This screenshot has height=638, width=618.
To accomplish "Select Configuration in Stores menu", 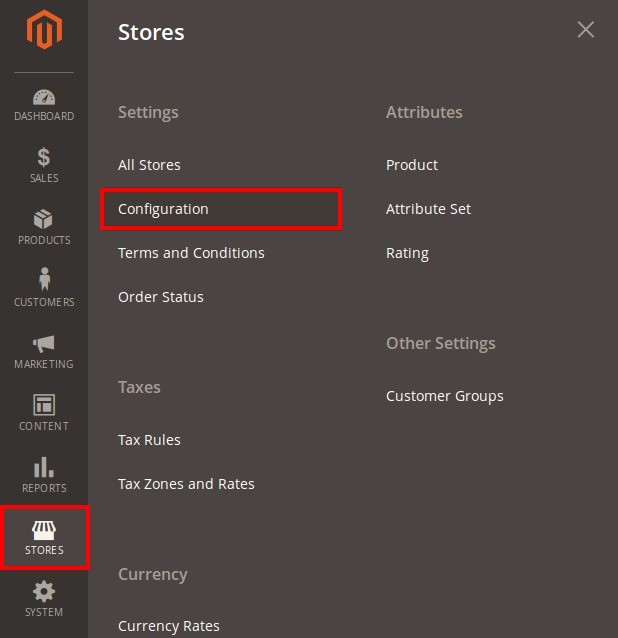I will pyautogui.click(x=163, y=209).
